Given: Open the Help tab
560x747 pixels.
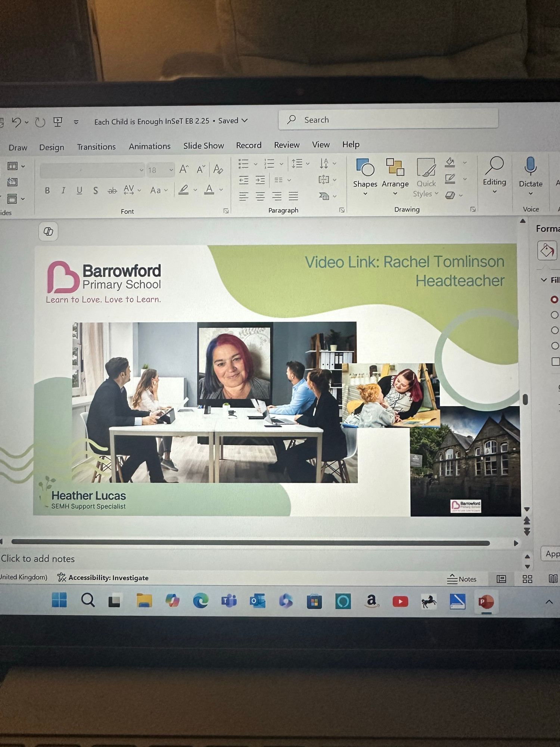Looking at the screenshot, I should pyautogui.click(x=351, y=144).
